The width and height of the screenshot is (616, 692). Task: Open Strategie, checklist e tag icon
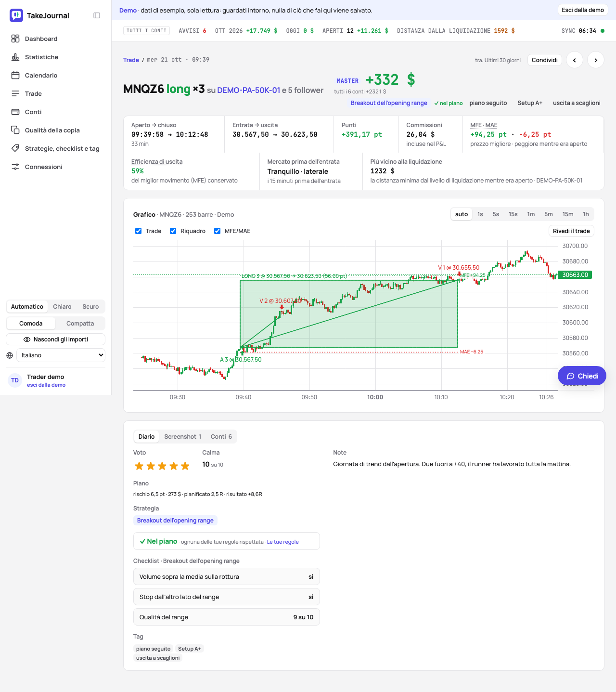(x=15, y=148)
